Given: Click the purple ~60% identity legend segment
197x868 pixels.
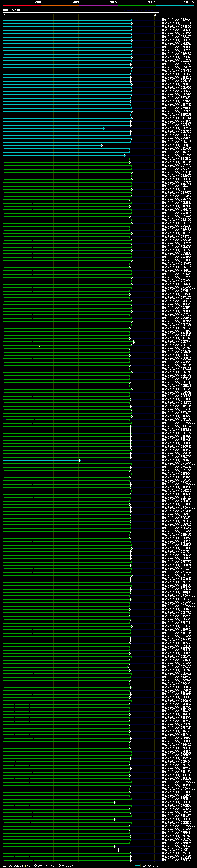Looking at the screenshot, I should pyautogui.click(x=98, y=6).
